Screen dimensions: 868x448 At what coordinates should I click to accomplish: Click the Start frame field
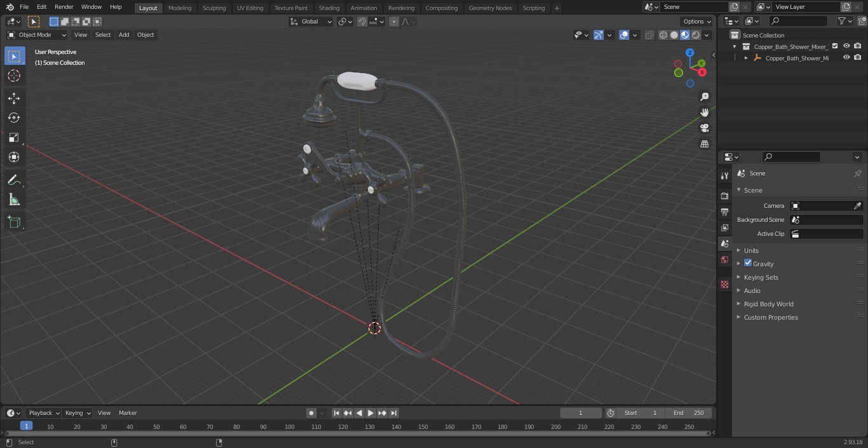641,413
